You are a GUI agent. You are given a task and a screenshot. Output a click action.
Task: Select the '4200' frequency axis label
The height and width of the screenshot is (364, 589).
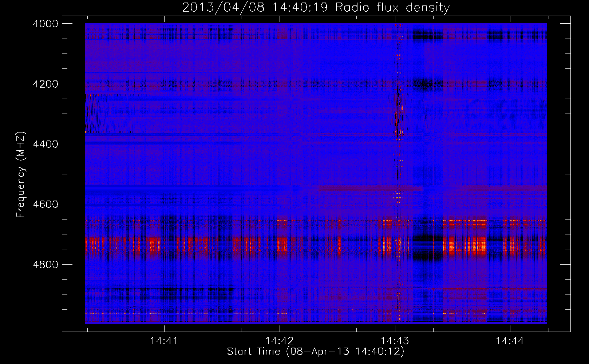coord(46,84)
